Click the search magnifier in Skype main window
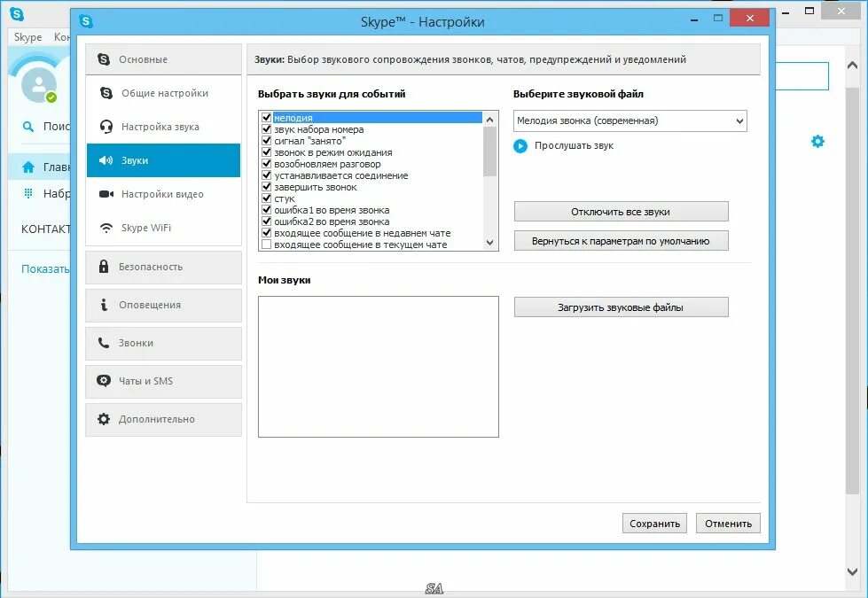The image size is (868, 598). [27, 127]
